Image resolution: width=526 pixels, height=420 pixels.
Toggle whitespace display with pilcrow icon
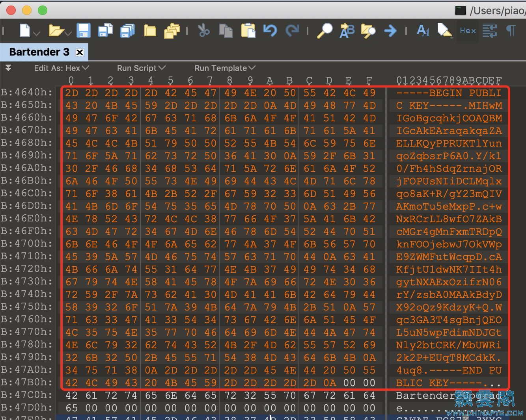click(511, 31)
